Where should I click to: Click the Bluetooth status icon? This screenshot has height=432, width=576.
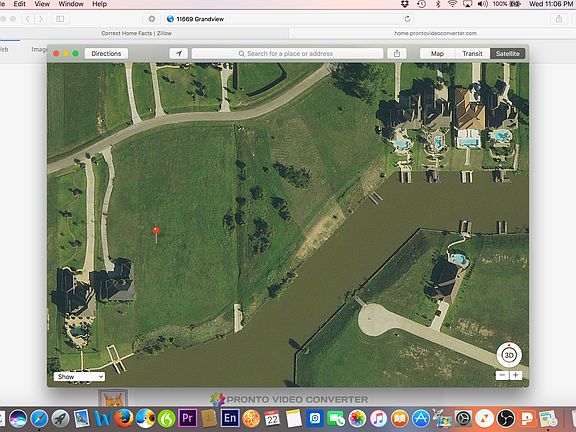[x=438, y=4]
